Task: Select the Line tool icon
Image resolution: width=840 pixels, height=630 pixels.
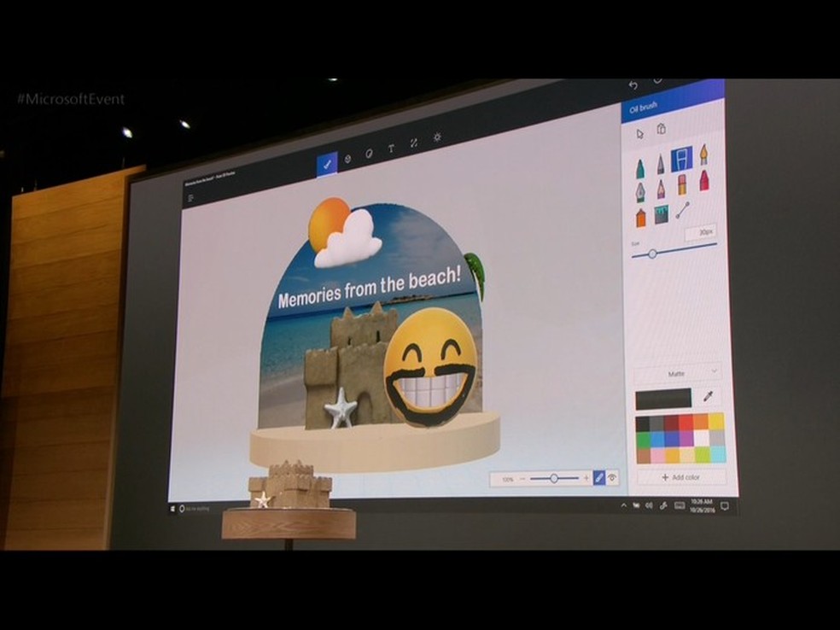Action: click(683, 211)
